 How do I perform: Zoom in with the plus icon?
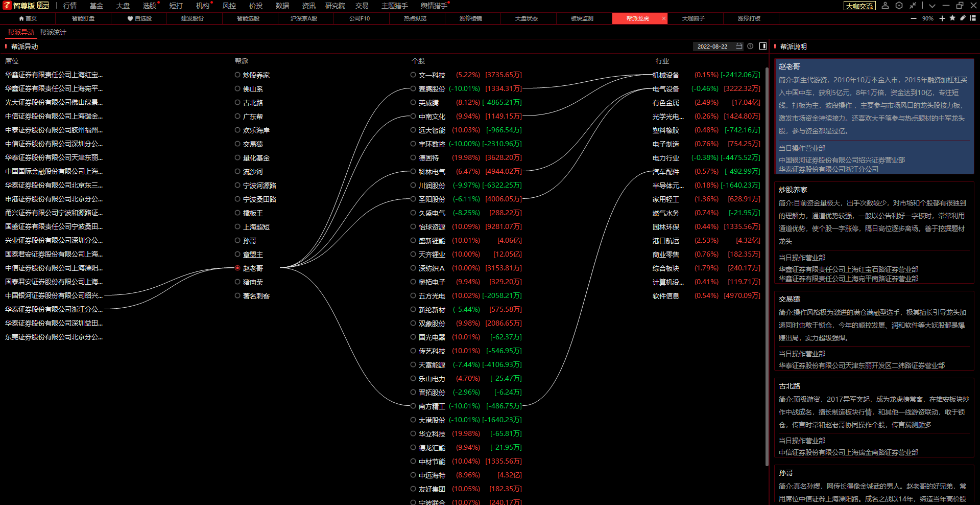[x=942, y=18]
